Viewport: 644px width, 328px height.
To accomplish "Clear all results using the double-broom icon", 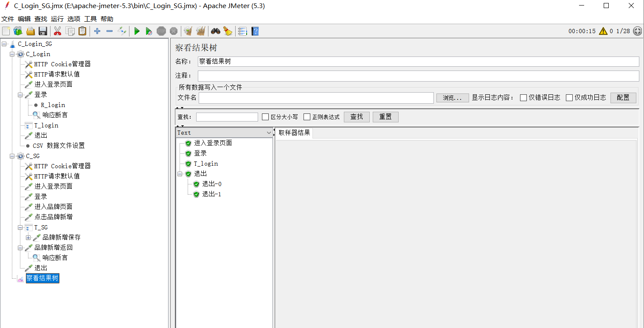I will pos(200,31).
